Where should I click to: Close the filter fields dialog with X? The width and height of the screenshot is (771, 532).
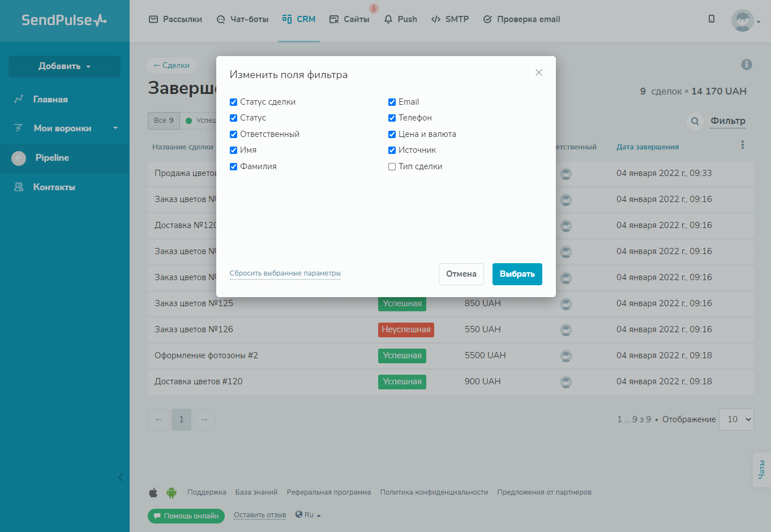coord(538,72)
